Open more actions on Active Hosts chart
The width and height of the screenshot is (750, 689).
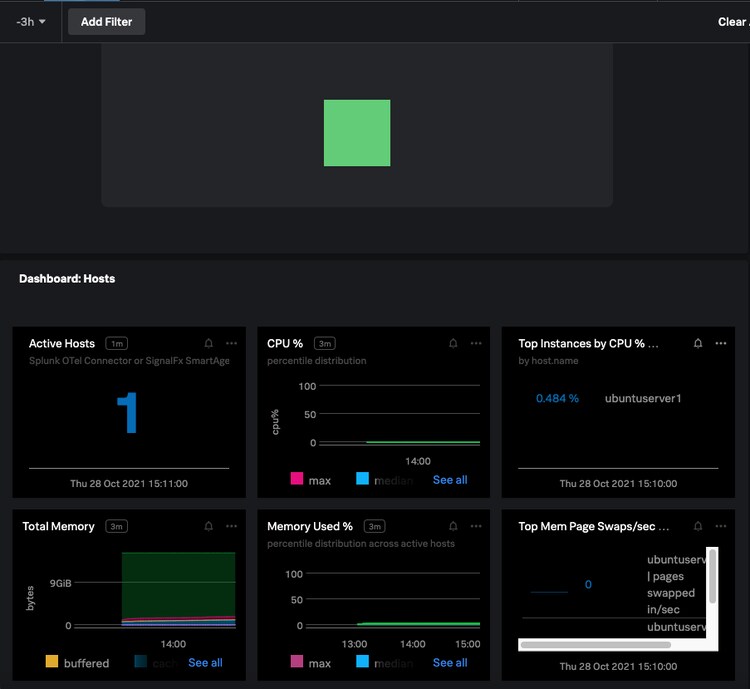(231, 343)
